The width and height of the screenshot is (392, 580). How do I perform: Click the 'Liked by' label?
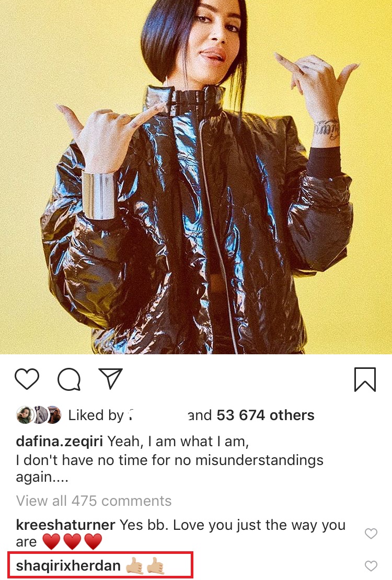pyautogui.click(x=96, y=415)
